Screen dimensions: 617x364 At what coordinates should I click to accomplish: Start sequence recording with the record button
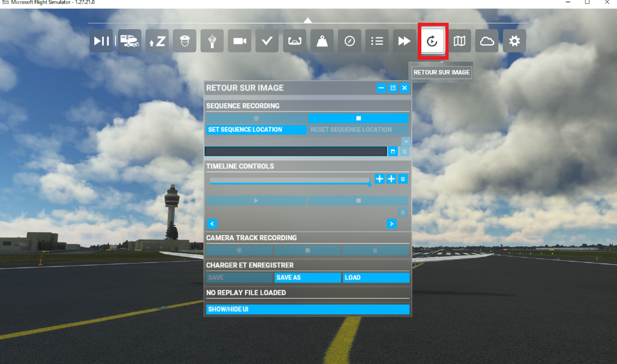[x=256, y=118]
